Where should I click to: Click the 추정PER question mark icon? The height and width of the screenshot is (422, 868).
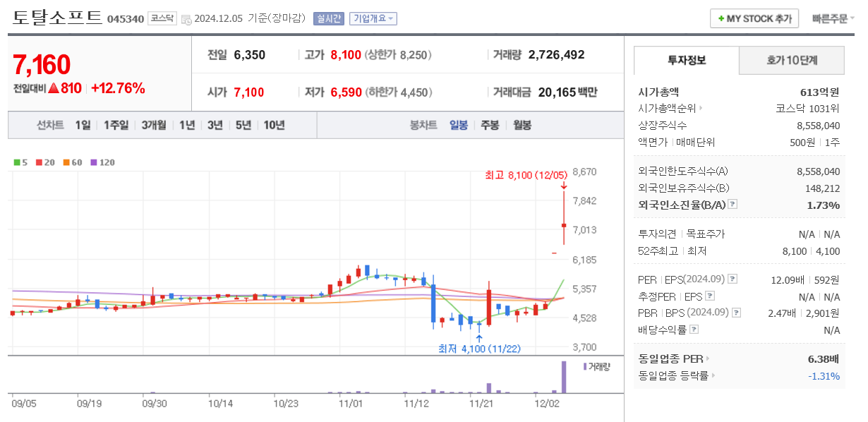(x=709, y=296)
